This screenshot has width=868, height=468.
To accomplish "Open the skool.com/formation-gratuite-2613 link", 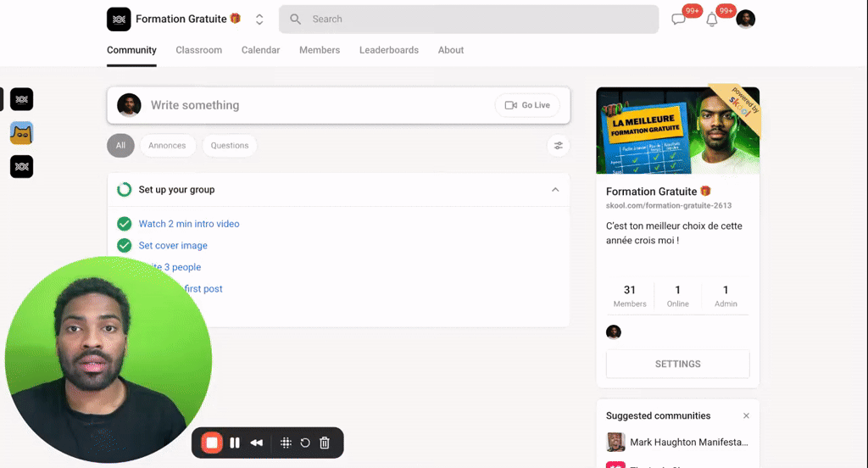I will point(669,205).
